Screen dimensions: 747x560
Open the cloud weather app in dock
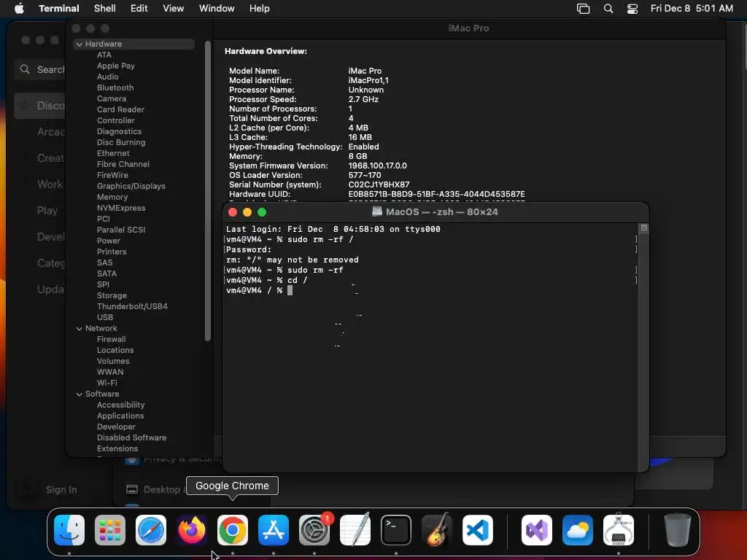tap(578, 530)
